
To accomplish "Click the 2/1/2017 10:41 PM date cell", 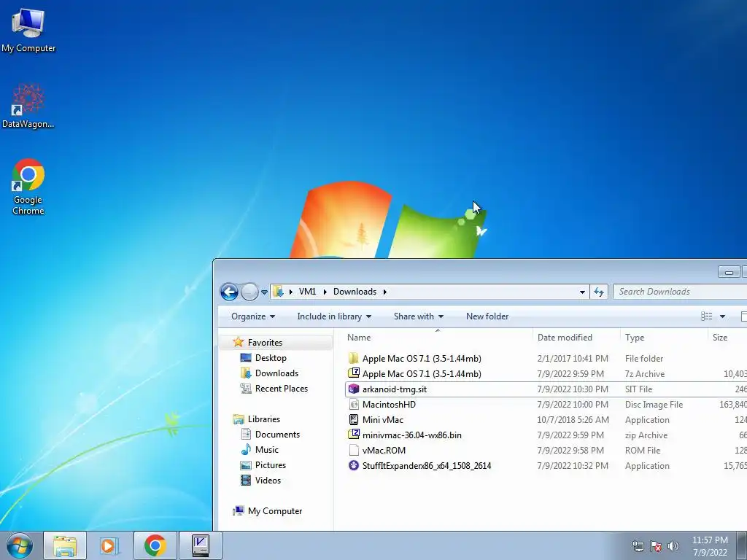I will [x=573, y=358].
